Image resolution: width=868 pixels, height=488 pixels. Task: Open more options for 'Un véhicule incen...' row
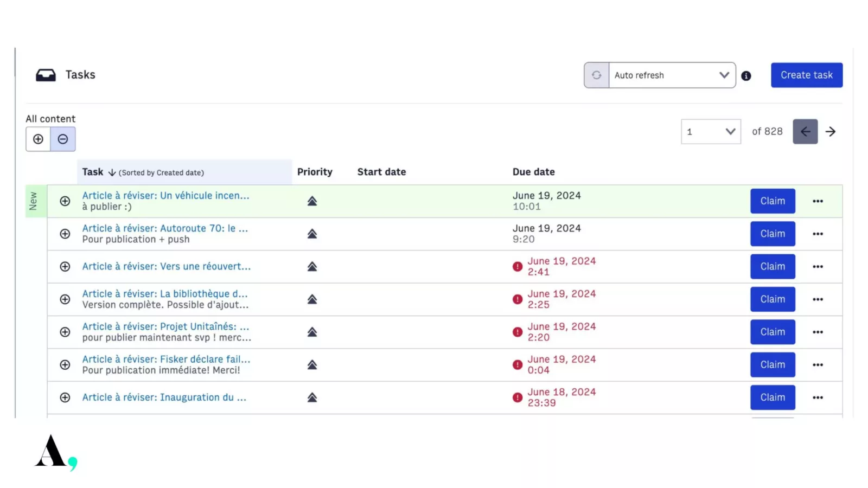point(818,201)
